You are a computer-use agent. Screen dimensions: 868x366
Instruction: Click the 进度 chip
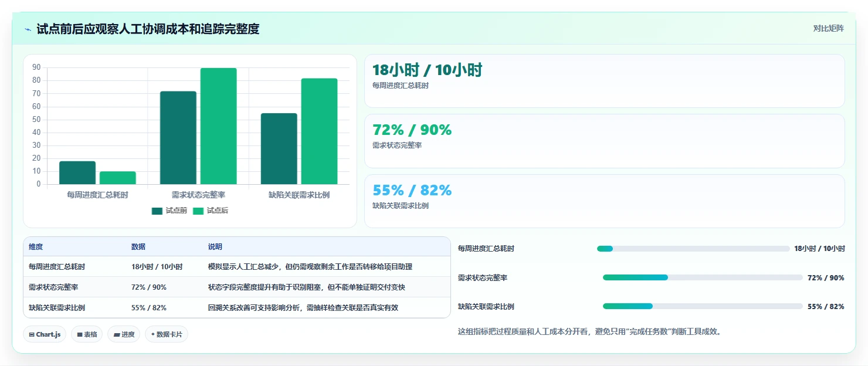(x=124, y=334)
